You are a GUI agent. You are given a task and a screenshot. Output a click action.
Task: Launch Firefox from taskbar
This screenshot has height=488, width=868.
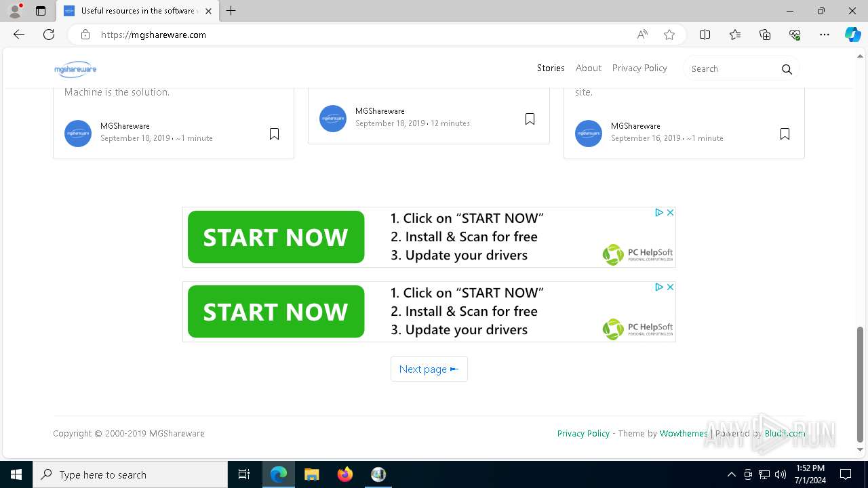click(x=345, y=474)
